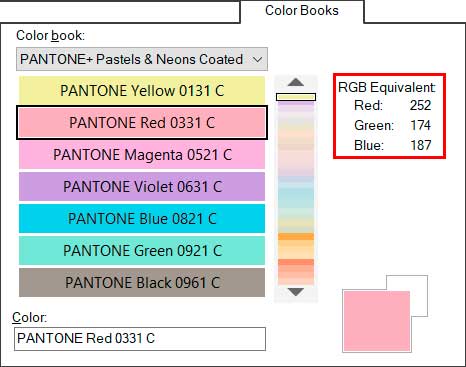
Task: Click the color strip slider handle
Action: [x=296, y=97]
